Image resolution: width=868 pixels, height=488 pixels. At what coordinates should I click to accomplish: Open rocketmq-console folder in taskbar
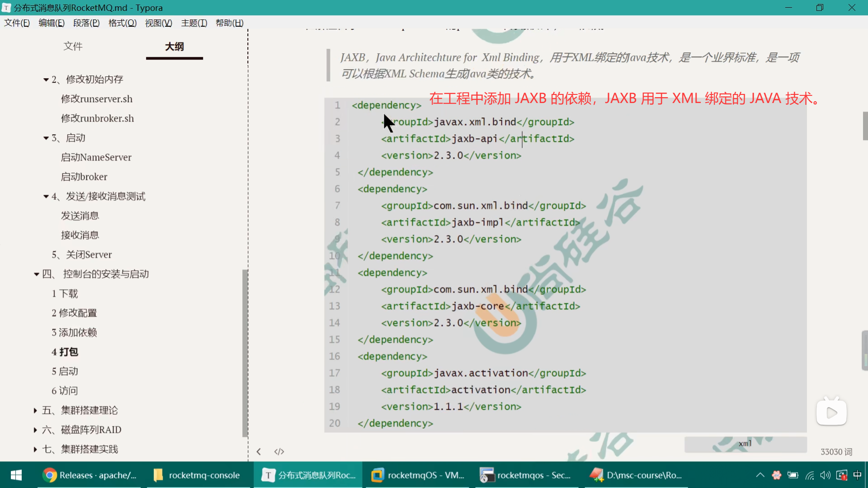pos(197,475)
